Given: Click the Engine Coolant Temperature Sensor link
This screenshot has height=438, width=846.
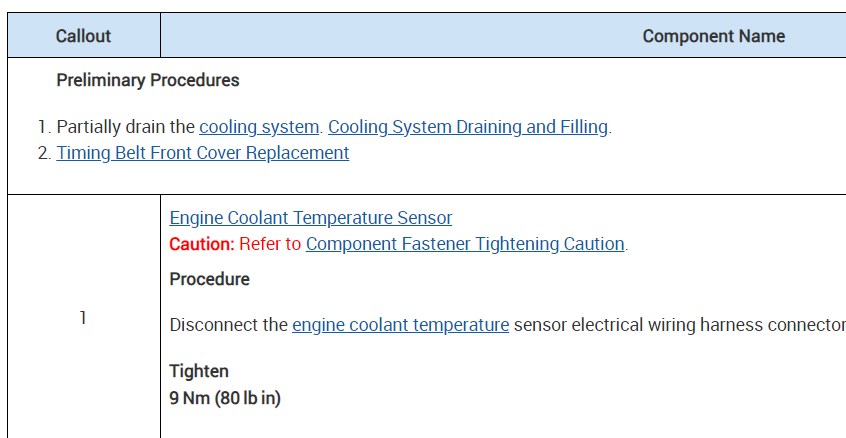Looking at the screenshot, I should (310, 218).
